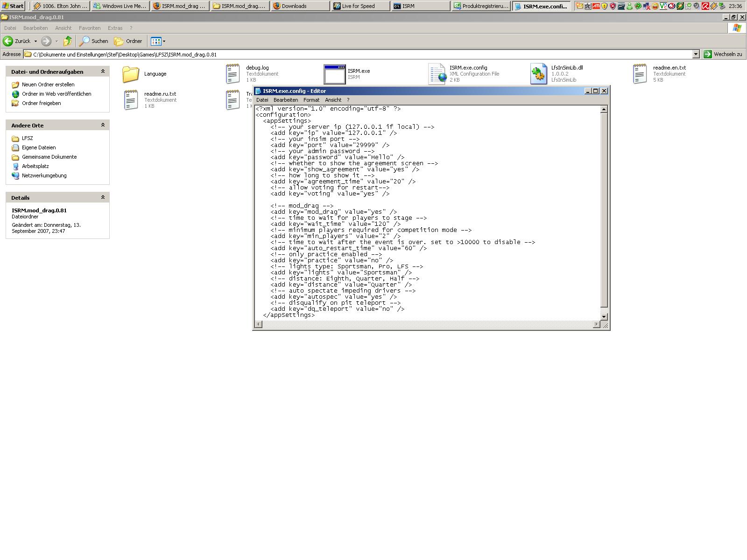Click the system tray clock
Viewport: 747px width, 560px height.
pos(735,6)
